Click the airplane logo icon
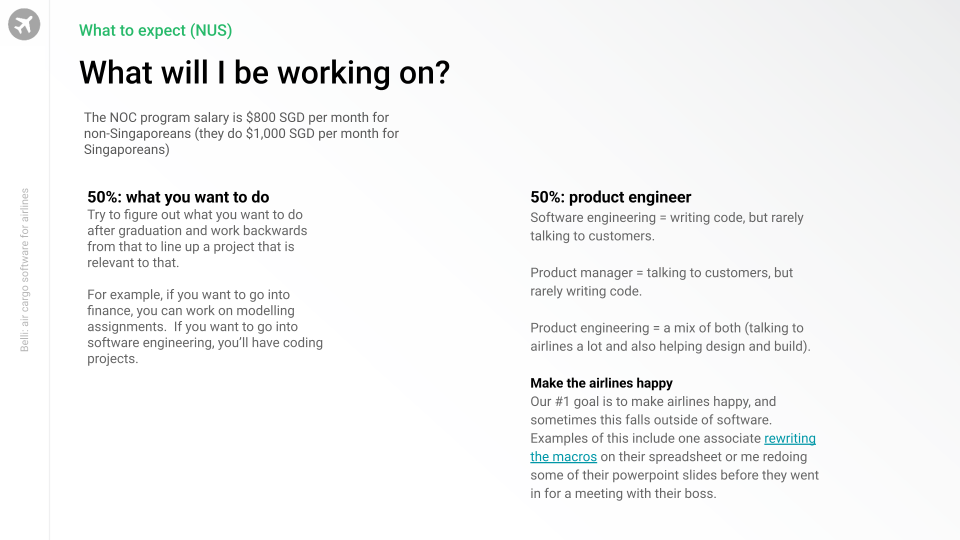This screenshot has width=960, height=540. 24,24
